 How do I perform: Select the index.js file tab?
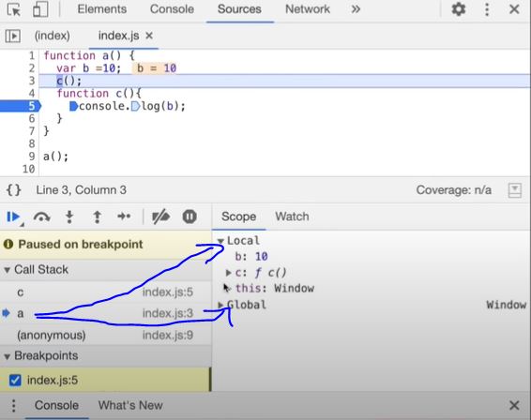(x=118, y=36)
